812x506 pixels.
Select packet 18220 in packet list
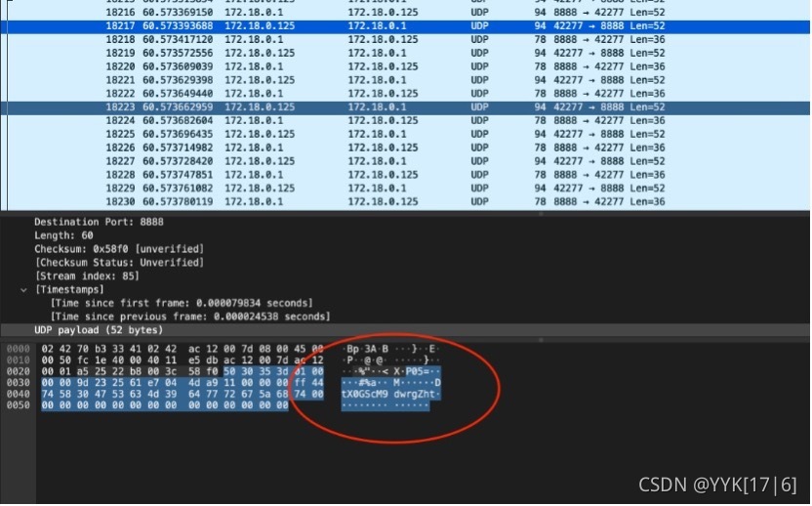tap(405, 66)
